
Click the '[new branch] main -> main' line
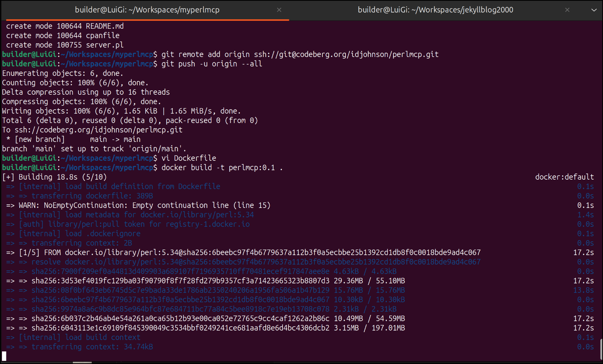[73, 139]
